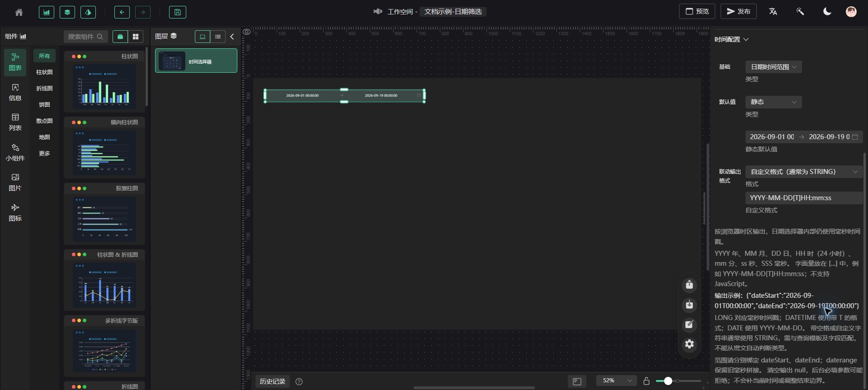This screenshot has width=868, height=390.
Task: Click the edit pencil floating button
Action: click(689, 324)
